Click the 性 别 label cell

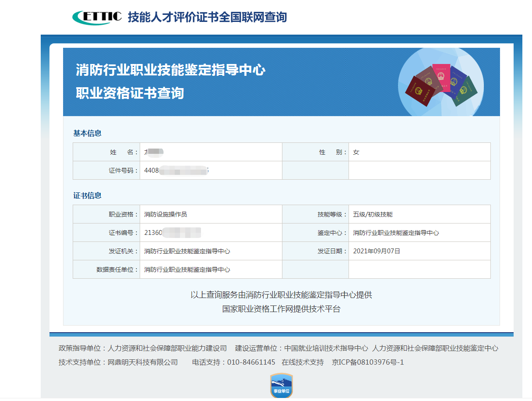click(x=315, y=152)
